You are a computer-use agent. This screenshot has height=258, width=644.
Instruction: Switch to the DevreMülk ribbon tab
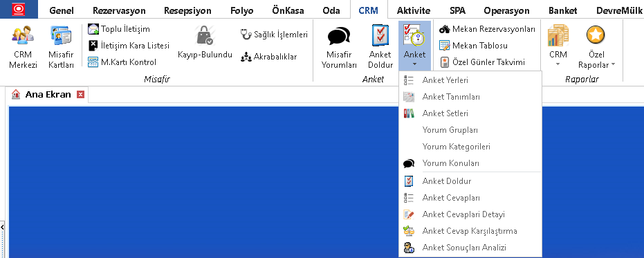tap(619, 10)
